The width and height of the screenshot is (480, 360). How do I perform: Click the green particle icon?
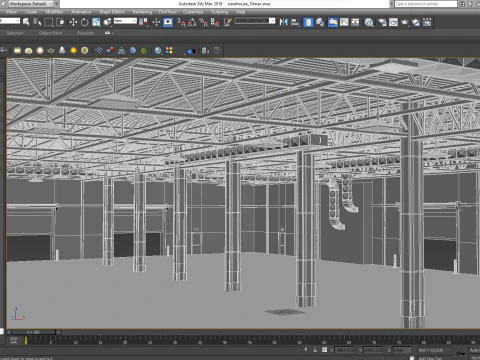(x=144, y=51)
